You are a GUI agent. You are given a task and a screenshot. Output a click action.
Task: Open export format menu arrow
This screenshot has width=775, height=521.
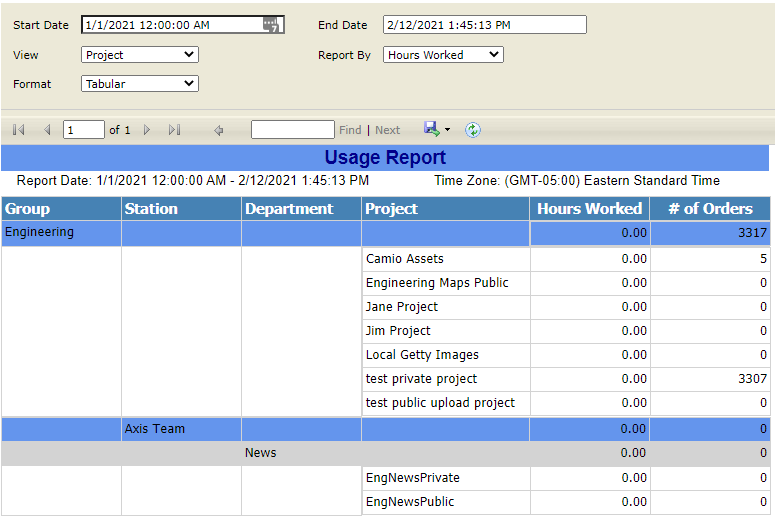(447, 130)
